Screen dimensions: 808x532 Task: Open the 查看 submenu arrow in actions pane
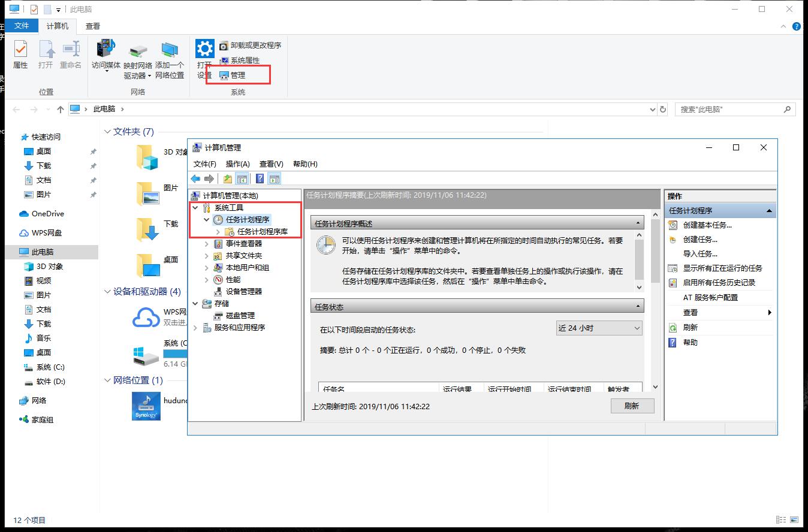point(770,312)
